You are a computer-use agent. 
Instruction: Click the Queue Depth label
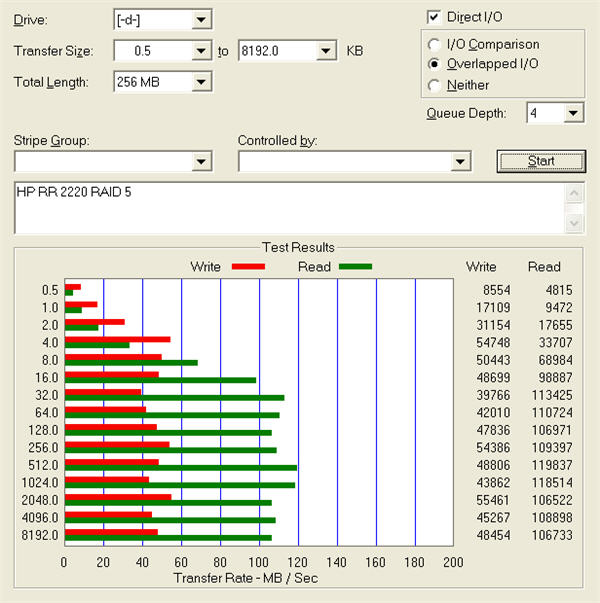point(466,113)
